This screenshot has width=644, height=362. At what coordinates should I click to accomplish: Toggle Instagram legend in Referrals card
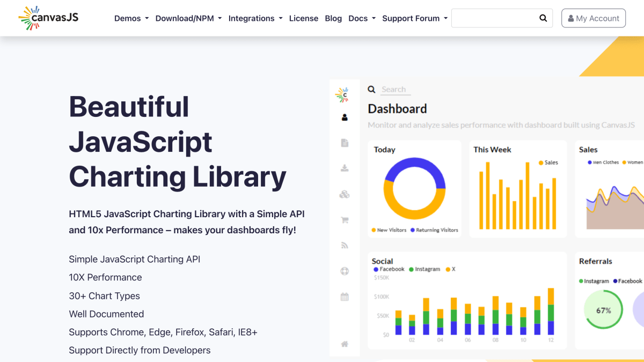click(594, 281)
